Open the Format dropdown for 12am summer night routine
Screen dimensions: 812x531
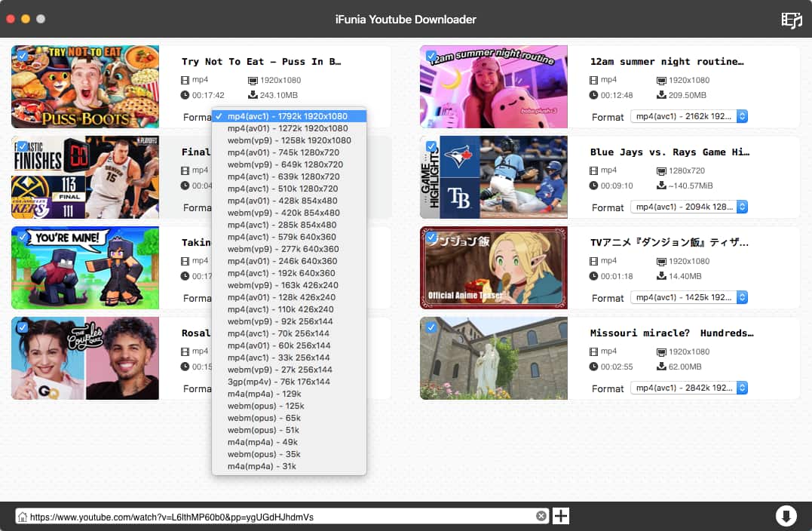click(x=688, y=117)
